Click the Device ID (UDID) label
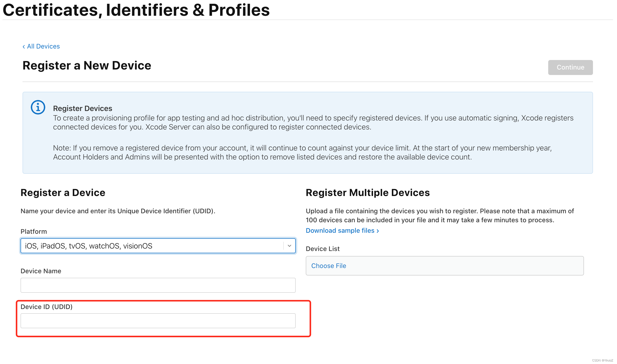Screen dimensions: 617x364 tap(47, 307)
